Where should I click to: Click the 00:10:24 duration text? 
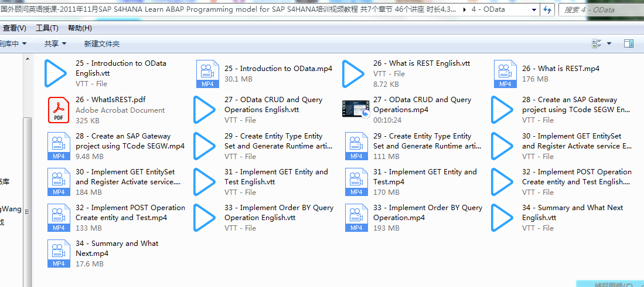387,120
